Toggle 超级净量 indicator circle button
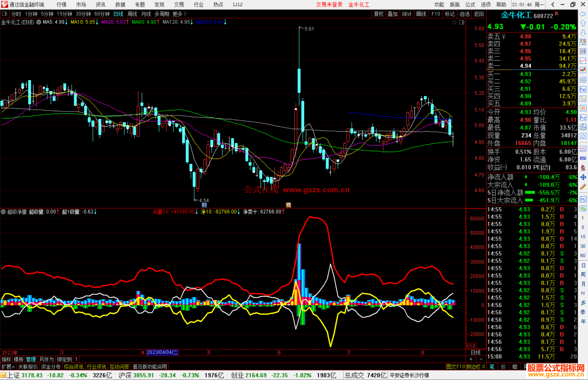The height and width of the screenshot is (380, 588). click(x=3, y=212)
